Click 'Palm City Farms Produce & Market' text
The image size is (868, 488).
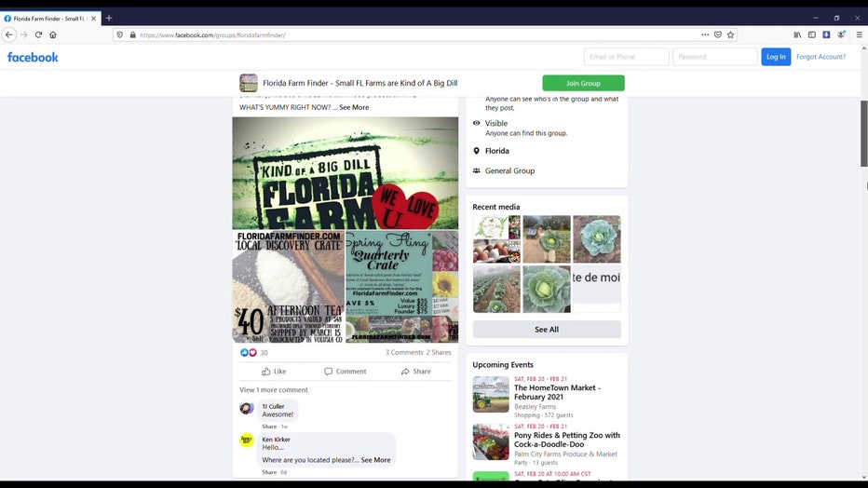[565, 454]
